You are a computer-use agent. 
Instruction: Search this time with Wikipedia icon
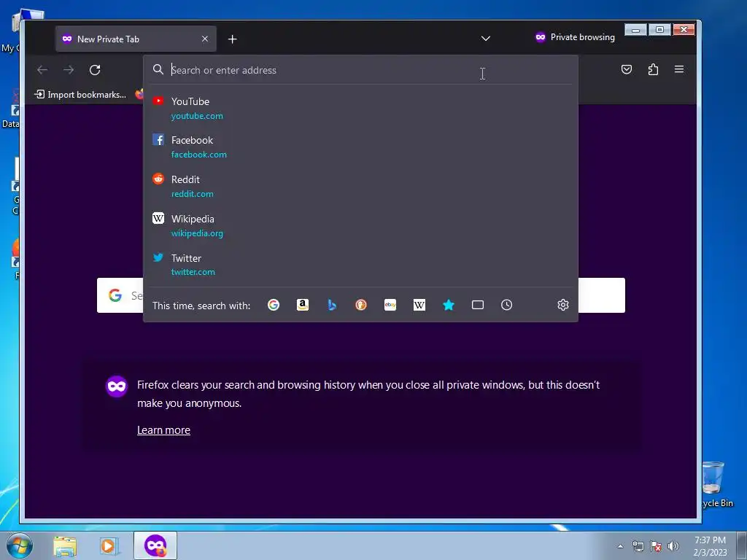[419, 305]
